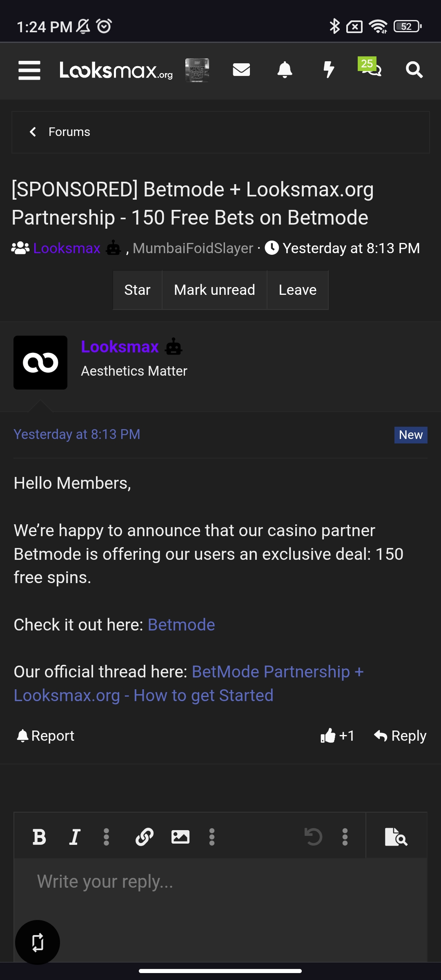Tap the user avatar in the header
Viewport: 441px width, 980px height.
(197, 70)
